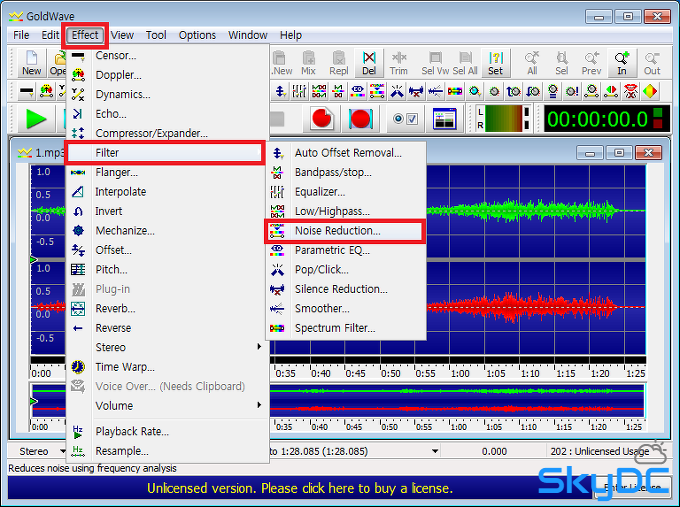The height and width of the screenshot is (507, 680).
Task: Open Time Warp effect
Action: click(167, 367)
